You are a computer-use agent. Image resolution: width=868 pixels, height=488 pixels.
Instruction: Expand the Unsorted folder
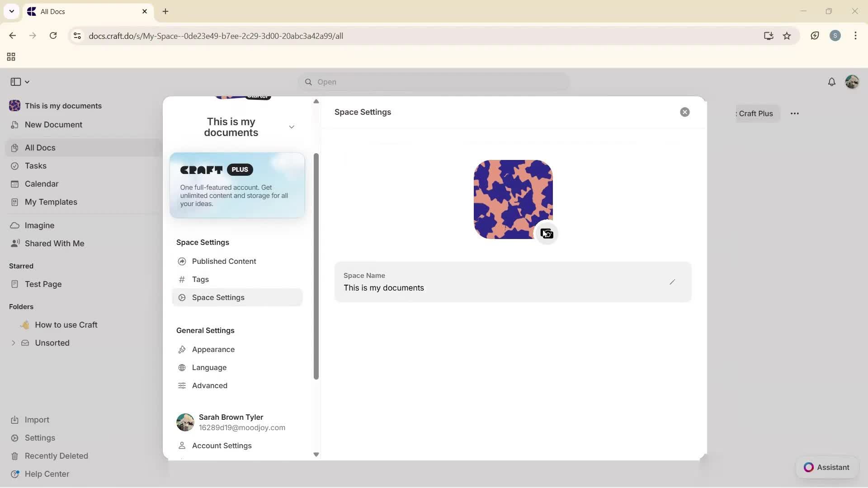pos(13,343)
